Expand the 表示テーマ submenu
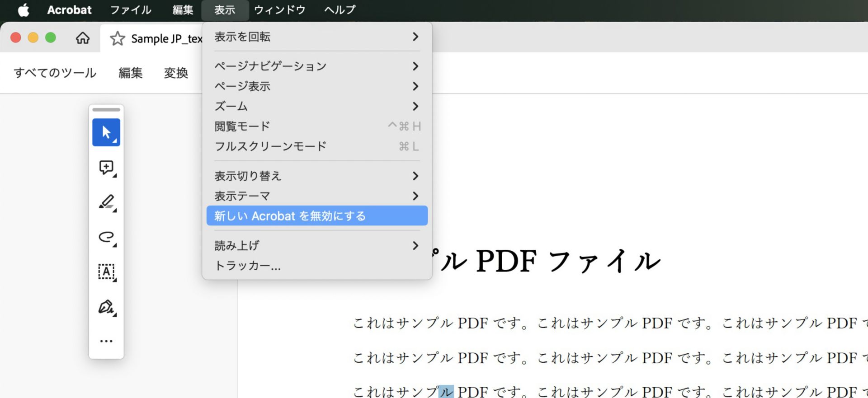868x398 pixels. click(317, 196)
